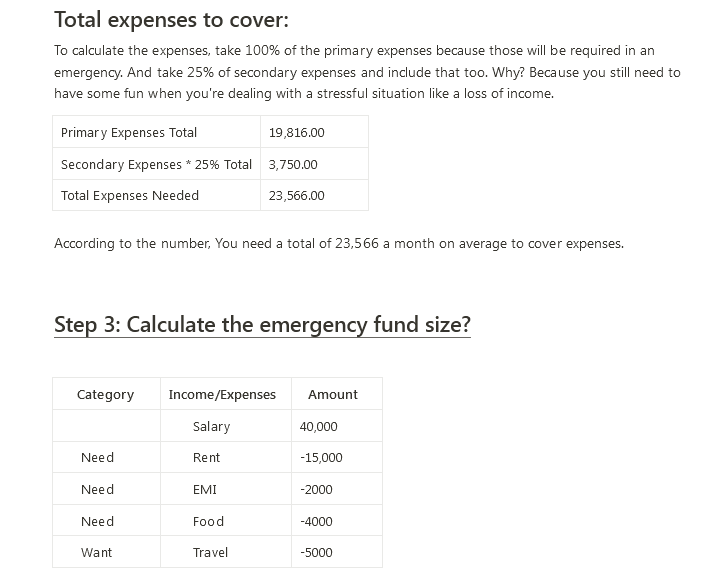This screenshot has height=588, width=723.
Task: Select the 40,000 salary amount cell
Action: [x=337, y=426]
